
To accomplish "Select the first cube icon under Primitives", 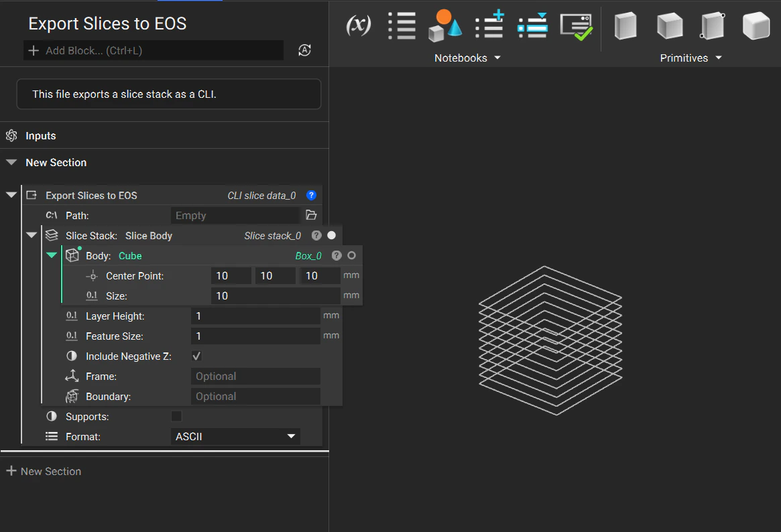I will coord(625,25).
